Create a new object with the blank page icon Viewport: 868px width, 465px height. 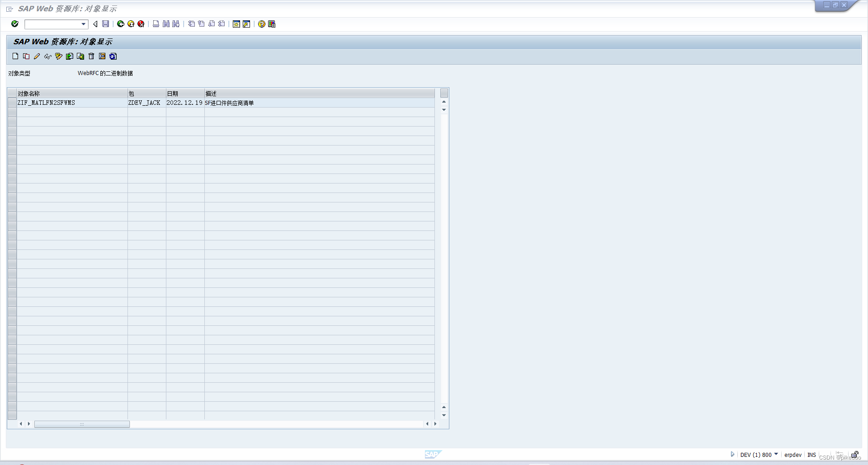[x=15, y=56]
